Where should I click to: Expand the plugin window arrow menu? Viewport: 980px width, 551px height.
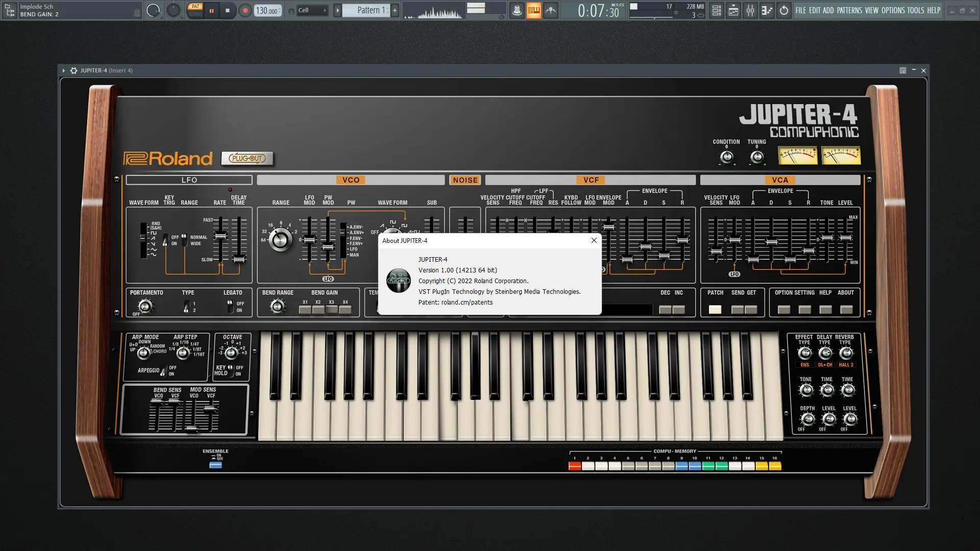pyautogui.click(x=64, y=70)
